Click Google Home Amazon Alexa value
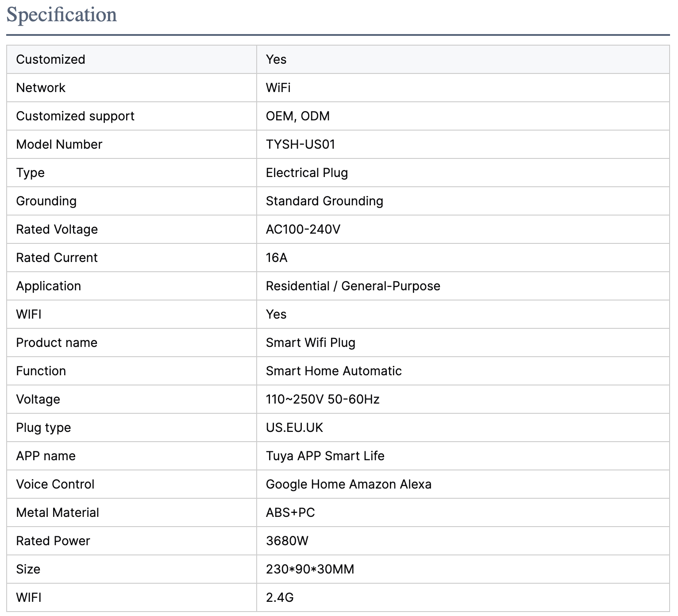Screen dimensions: 678x616 pos(348,484)
